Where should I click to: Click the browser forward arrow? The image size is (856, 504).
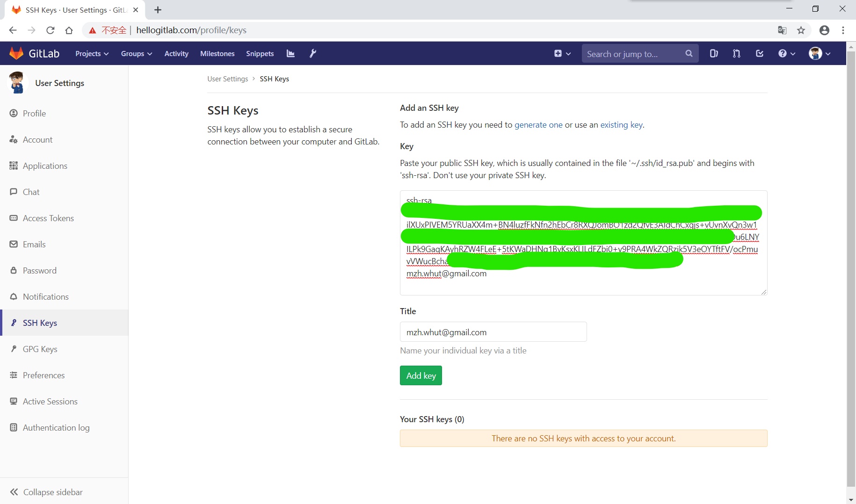pos(31,30)
